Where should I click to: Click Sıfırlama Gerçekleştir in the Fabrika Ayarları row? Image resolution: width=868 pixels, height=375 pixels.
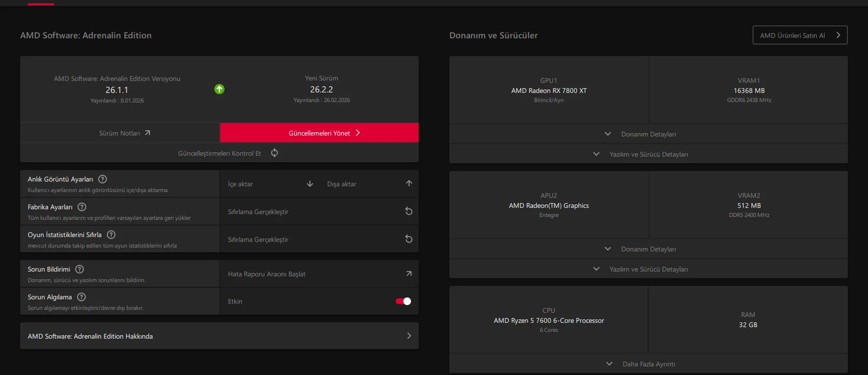[319, 212]
